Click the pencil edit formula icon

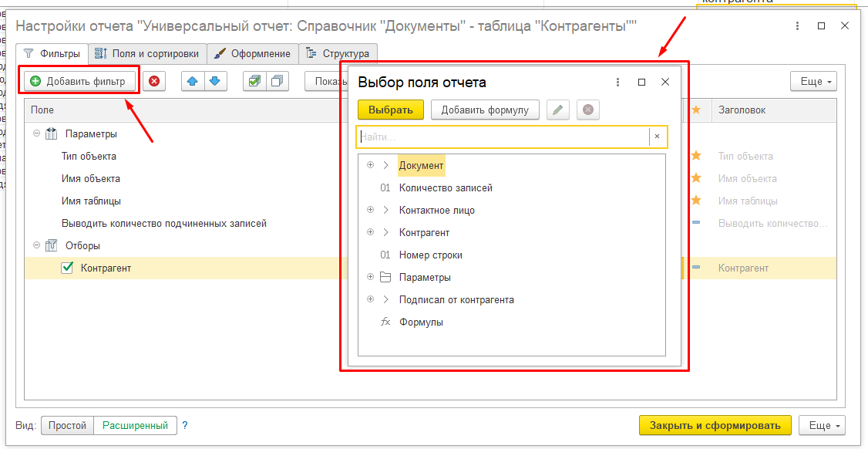tap(558, 110)
